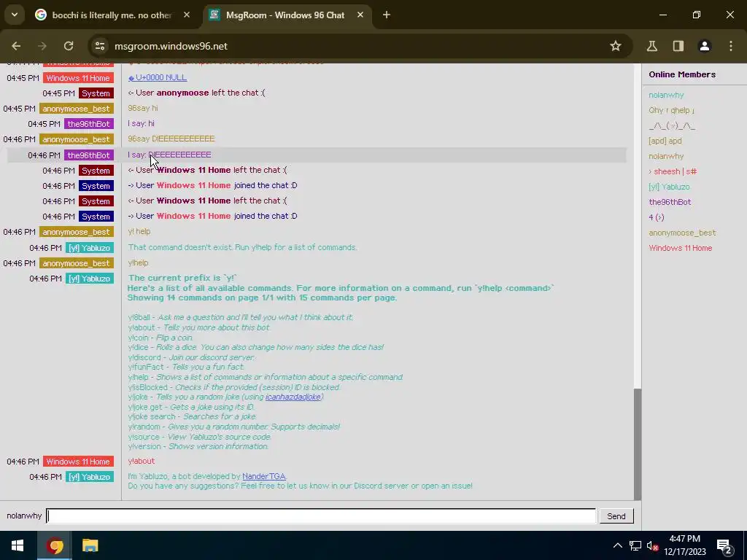This screenshot has height=560, width=747.
Task: Bookmark this page with the star
Action: 616,46
